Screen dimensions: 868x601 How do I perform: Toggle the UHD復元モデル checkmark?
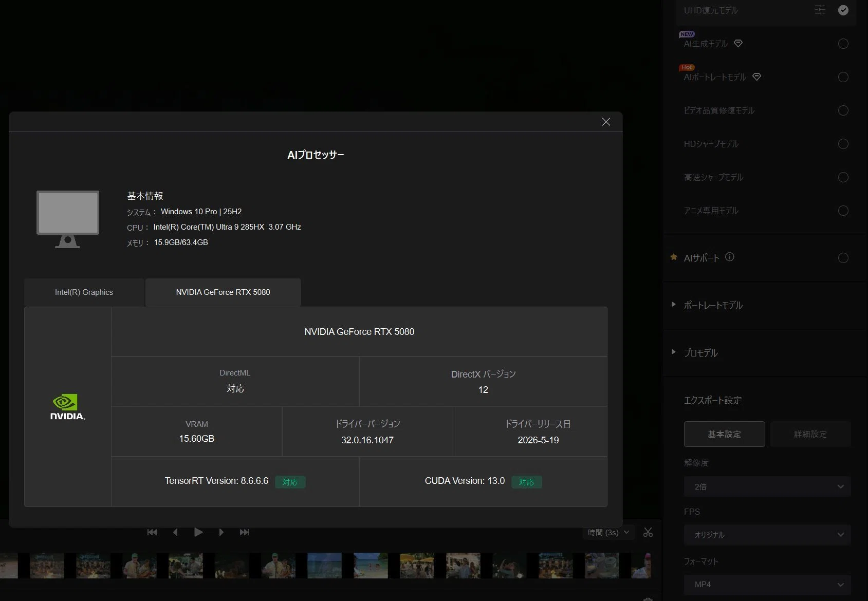(843, 10)
